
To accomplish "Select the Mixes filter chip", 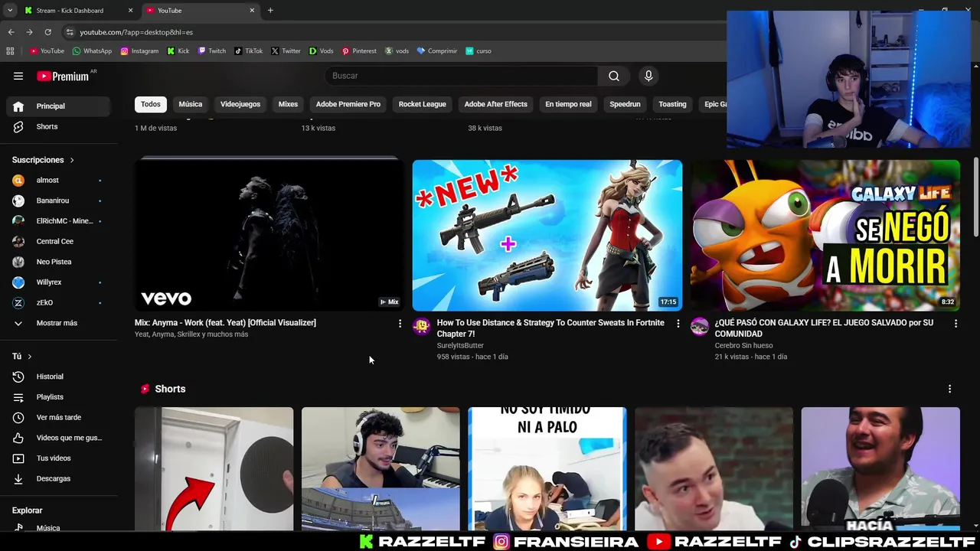I will tap(288, 104).
